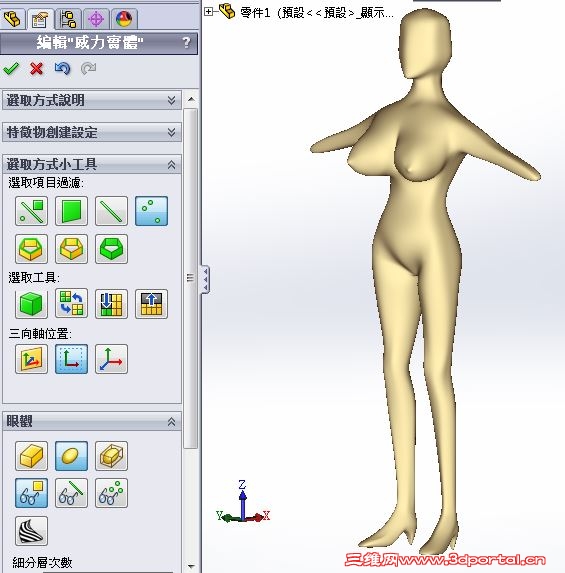Click the green cube select-all tool
Image resolution: width=565 pixels, height=573 pixels.
[31, 304]
